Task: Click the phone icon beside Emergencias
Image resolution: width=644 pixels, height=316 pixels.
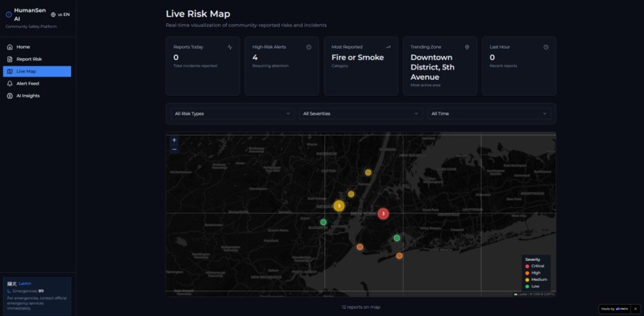Action: [10, 291]
